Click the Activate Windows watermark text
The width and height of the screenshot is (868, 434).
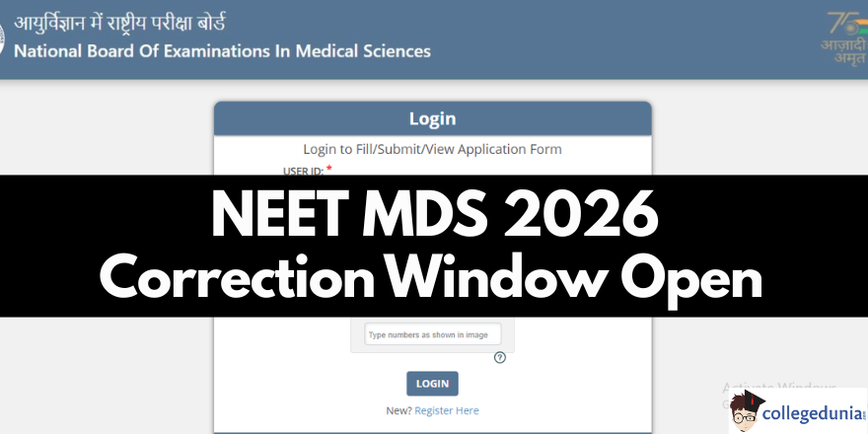click(x=779, y=387)
